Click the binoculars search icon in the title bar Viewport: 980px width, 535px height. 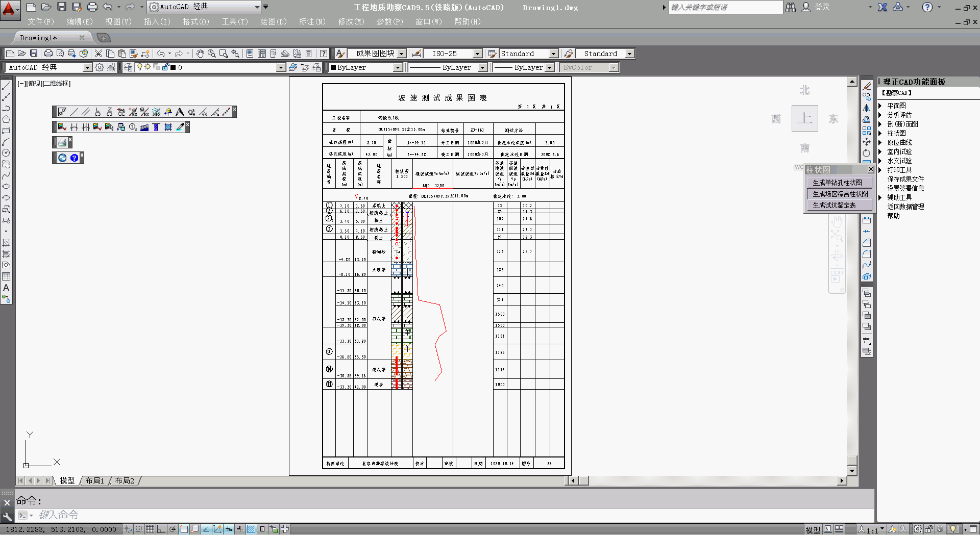tap(791, 7)
